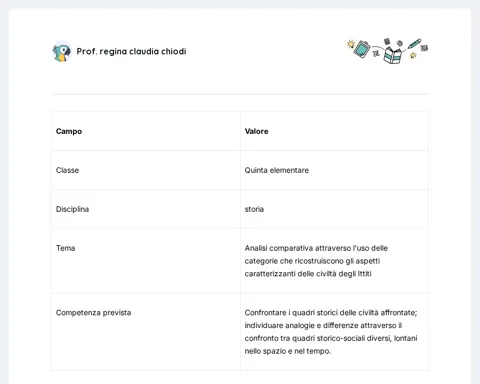Click the small yellow star doodle
The image size is (480, 384).
(x=413, y=55)
